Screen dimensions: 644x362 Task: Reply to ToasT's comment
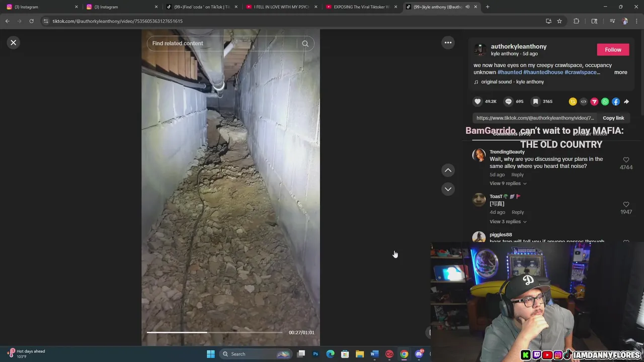tap(518, 213)
